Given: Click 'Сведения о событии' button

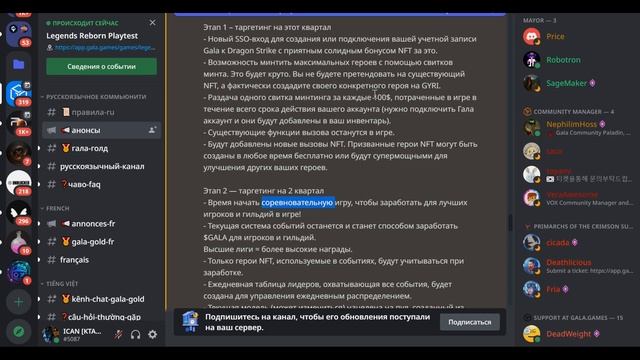Looking at the screenshot, I should click(x=101, y=66).
